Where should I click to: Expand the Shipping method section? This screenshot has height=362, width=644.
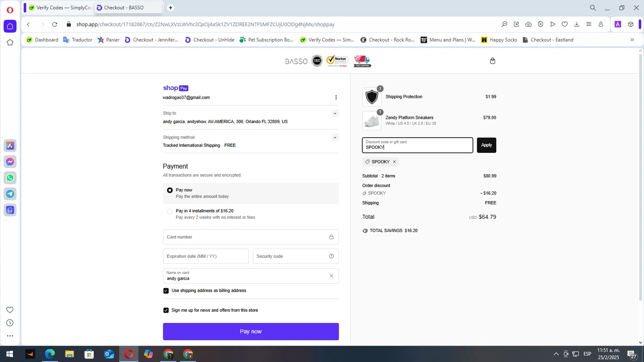point(335,138)
